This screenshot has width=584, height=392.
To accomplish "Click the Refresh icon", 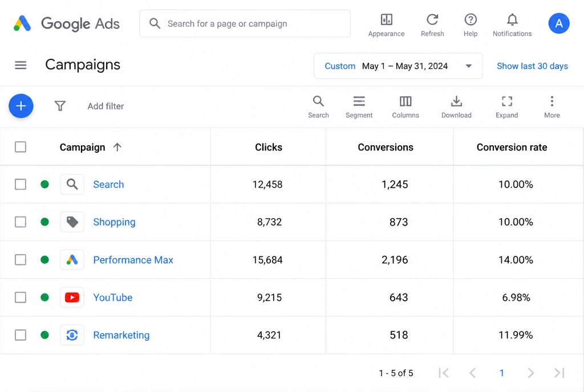I will pyautogui.click(x=432, y=20).
